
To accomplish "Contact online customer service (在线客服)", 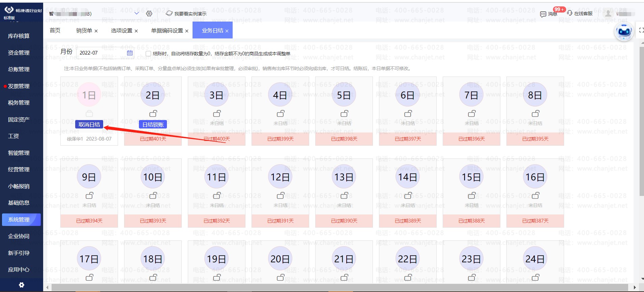I will click(580, 13).
